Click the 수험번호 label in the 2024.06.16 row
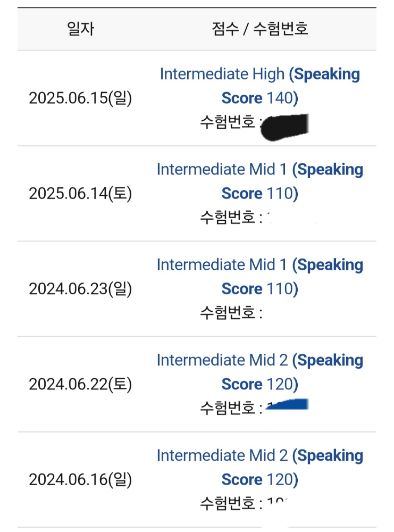 [x=229, y=503]
